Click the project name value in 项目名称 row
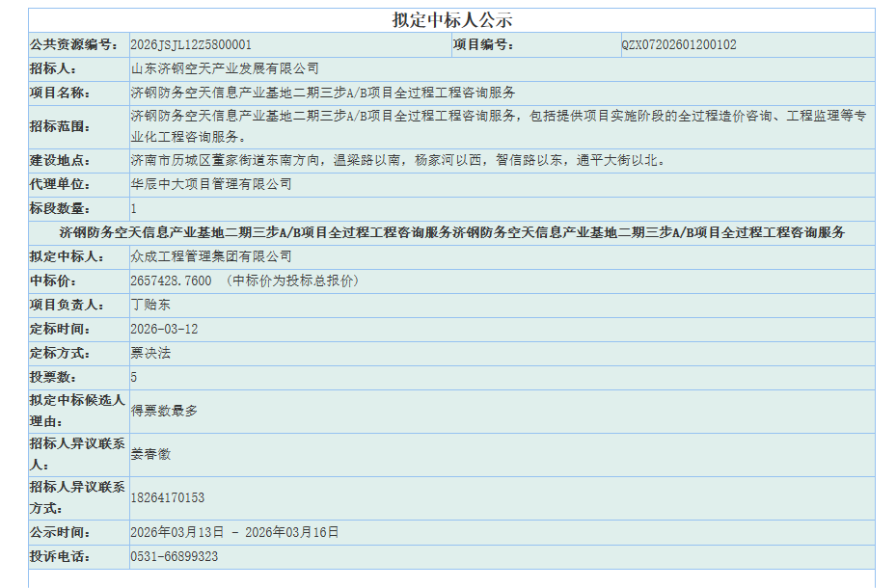 point(323,94)
